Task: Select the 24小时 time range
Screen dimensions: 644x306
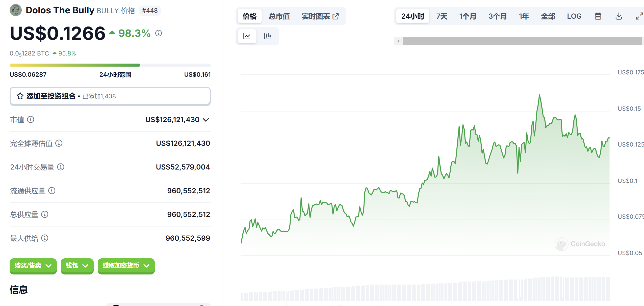Action: 413,16
